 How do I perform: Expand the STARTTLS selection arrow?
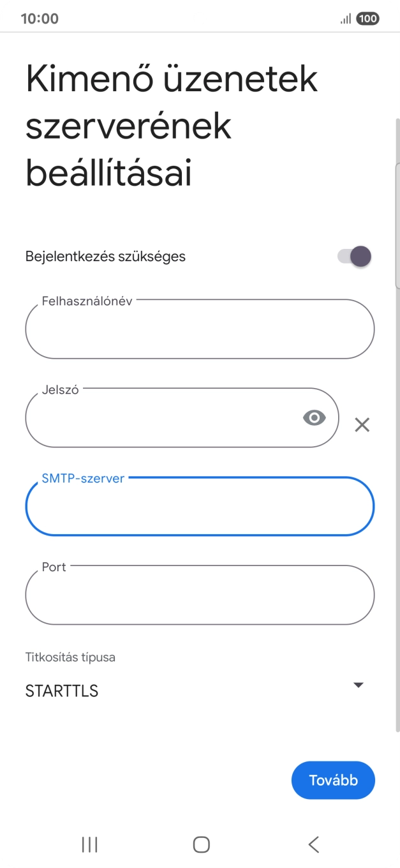tap(358, 684)
